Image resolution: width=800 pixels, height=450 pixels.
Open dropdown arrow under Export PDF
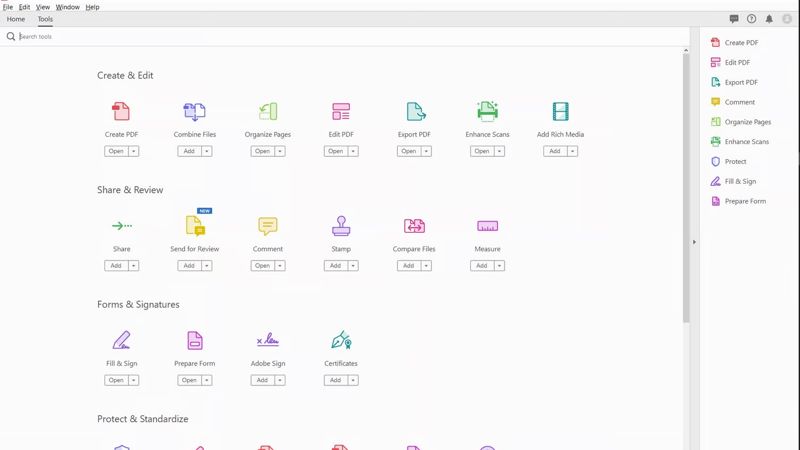point(426,151)
